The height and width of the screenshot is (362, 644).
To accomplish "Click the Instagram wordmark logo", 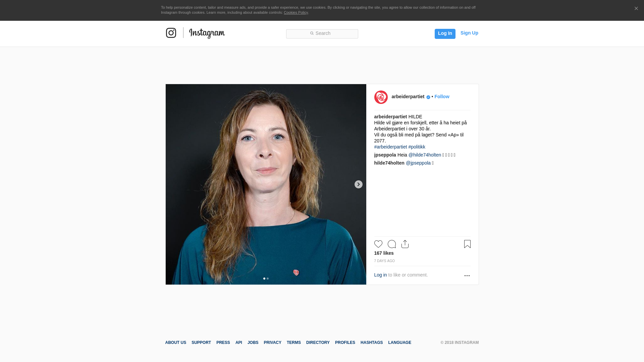I will point(207,33).
